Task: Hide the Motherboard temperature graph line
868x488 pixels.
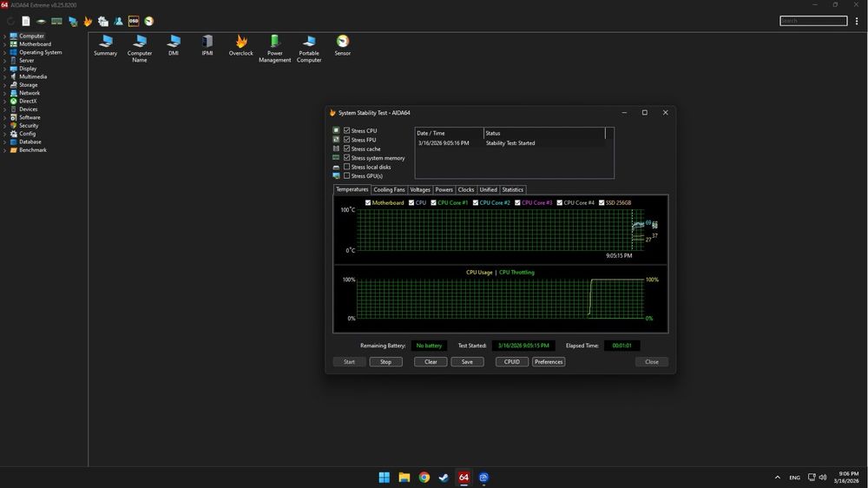Action: (367, 202)
